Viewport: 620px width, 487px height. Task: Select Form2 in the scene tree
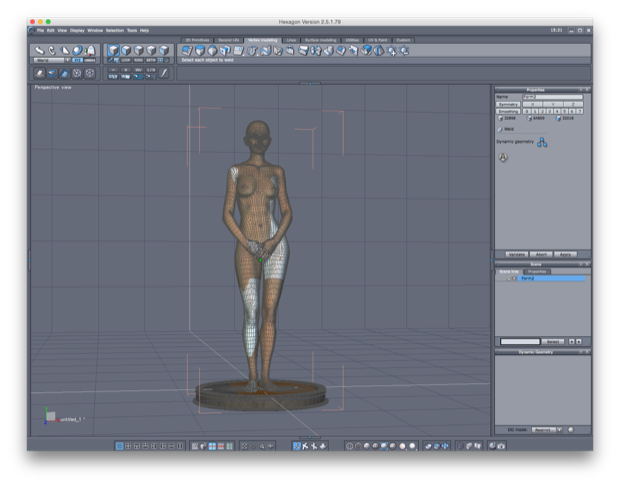551,279
